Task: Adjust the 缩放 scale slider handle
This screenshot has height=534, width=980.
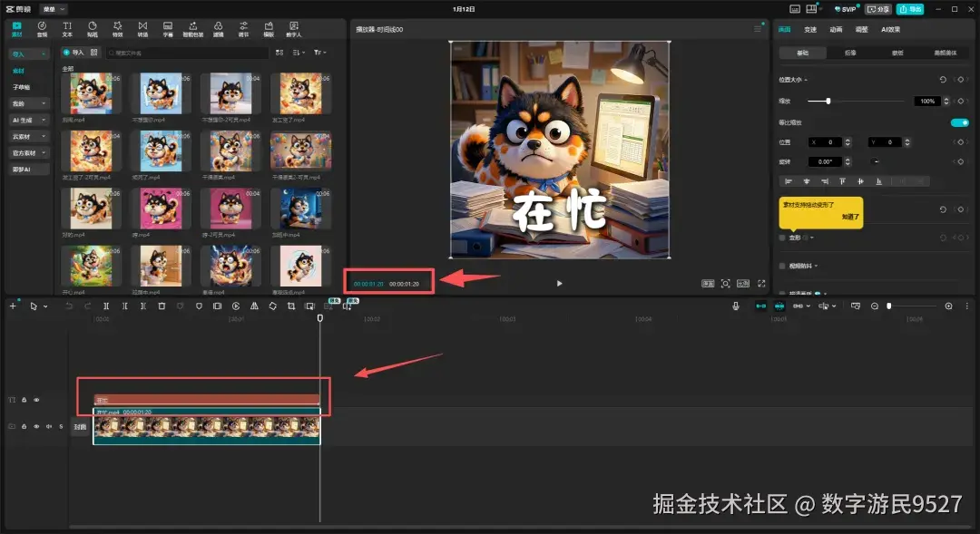Action: pos(828,102)
